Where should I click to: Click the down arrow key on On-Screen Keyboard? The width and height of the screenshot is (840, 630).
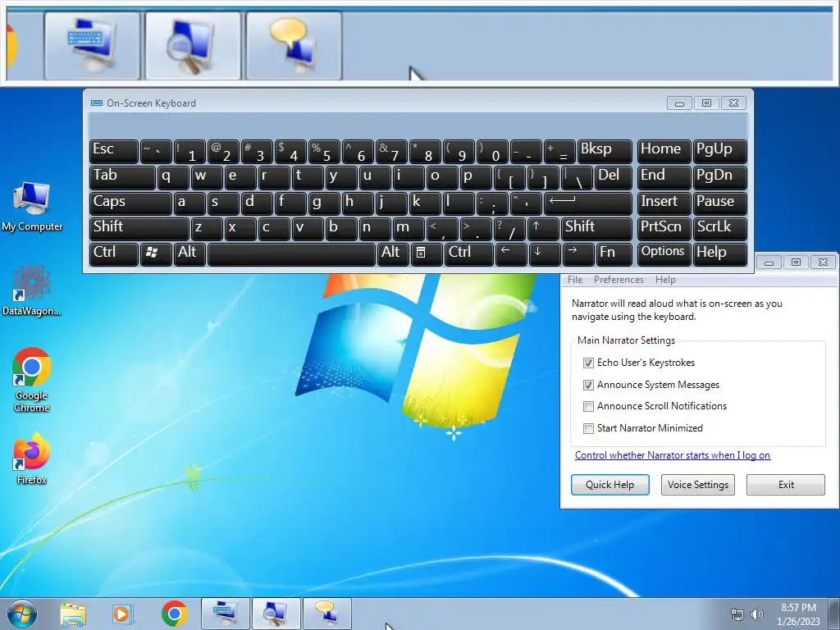[545, 254]
